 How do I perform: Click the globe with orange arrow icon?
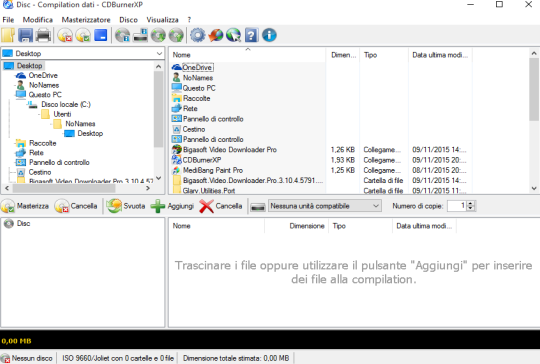coord(216,35)
